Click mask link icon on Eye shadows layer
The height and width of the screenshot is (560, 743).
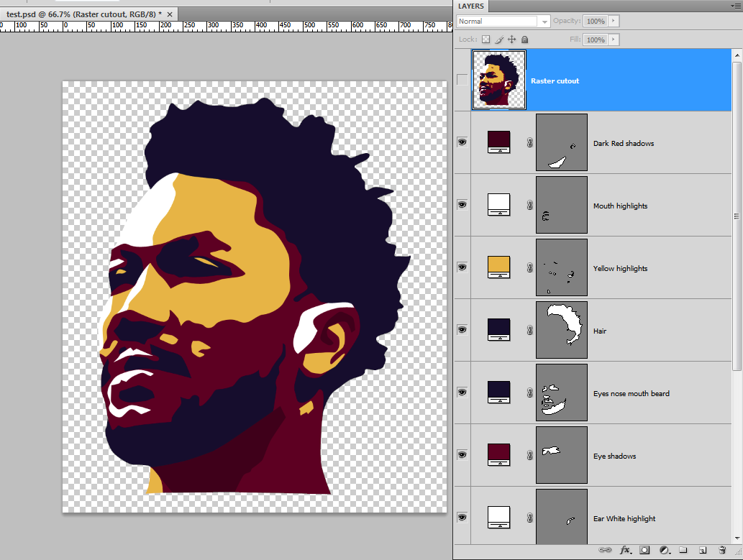click(530, 455)
